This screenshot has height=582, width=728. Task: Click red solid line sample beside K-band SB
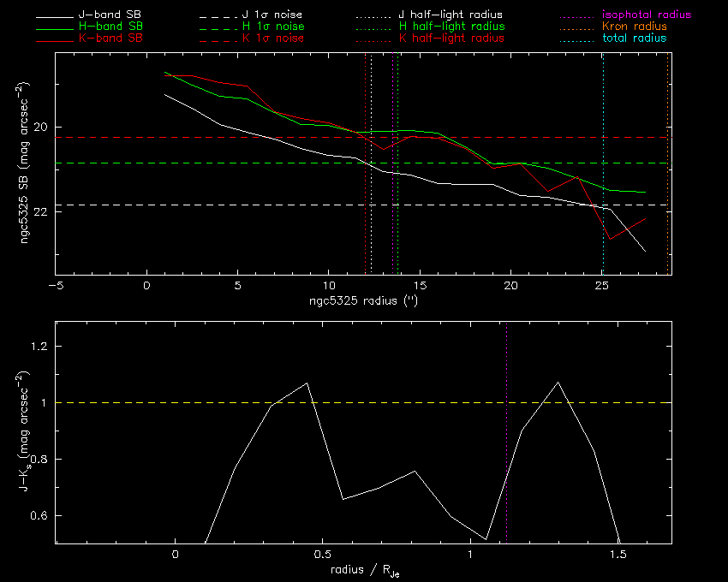(x=55, y=42)
